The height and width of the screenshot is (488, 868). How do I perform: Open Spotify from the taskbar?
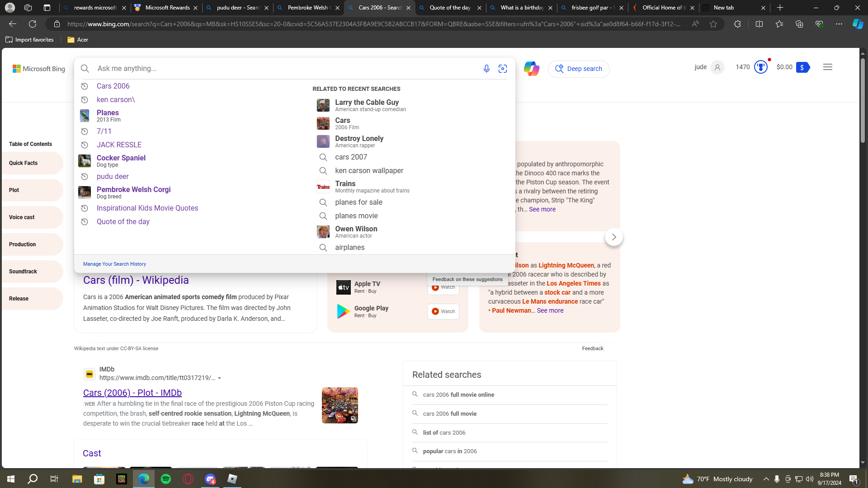click(166, 479)
